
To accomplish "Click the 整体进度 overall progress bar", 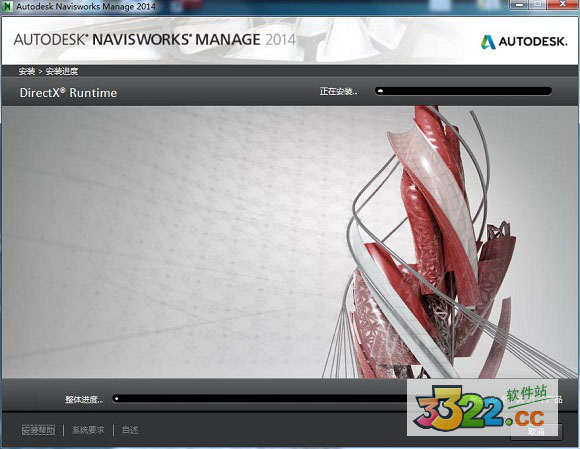I will [259, 398].
